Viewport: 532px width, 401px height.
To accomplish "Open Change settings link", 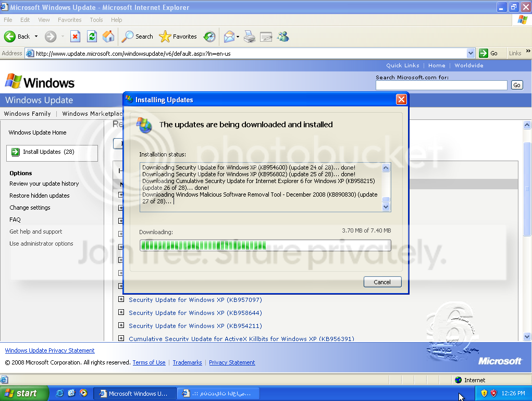I will tap(30, 208).
